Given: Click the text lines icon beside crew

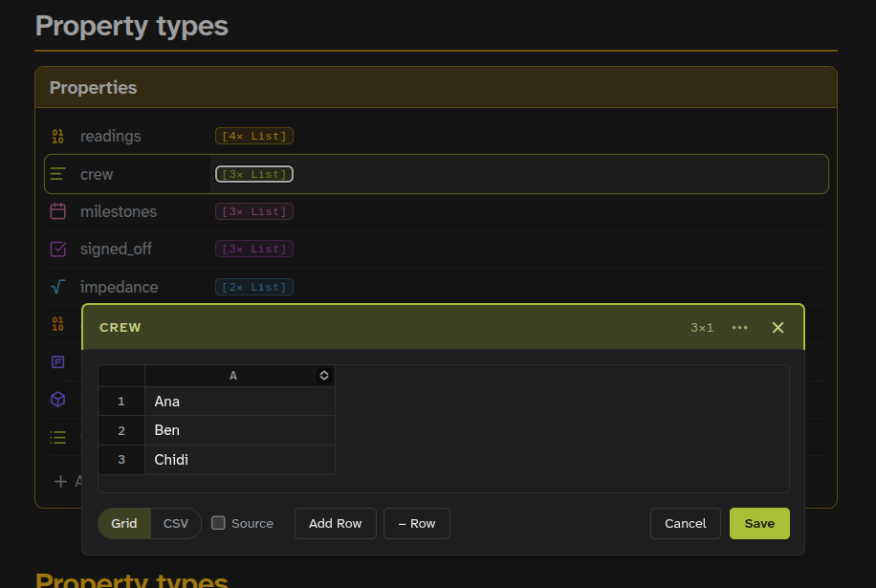Looking at the screenshot, I should pos(58,174).
